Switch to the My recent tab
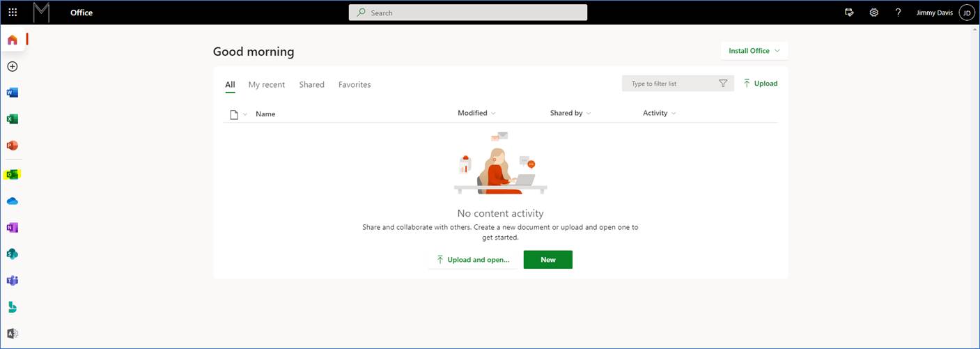This screenshot has height=349, width=980. point(267,85)
